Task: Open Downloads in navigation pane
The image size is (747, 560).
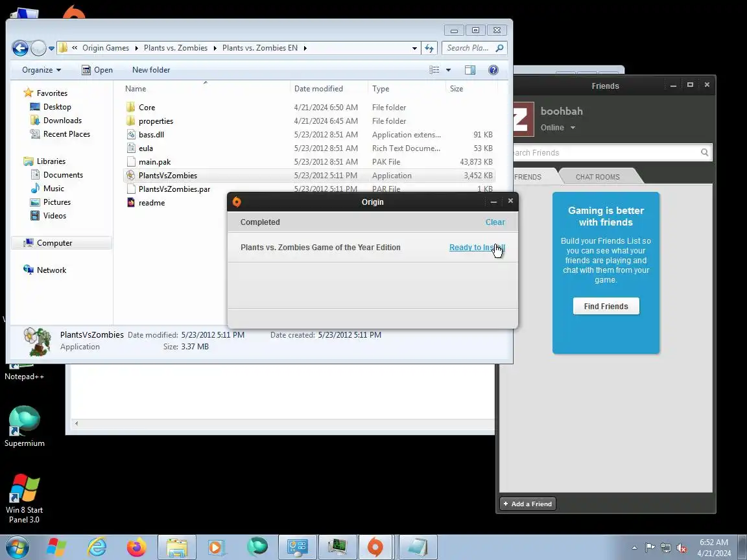Action: click(62, 121)
